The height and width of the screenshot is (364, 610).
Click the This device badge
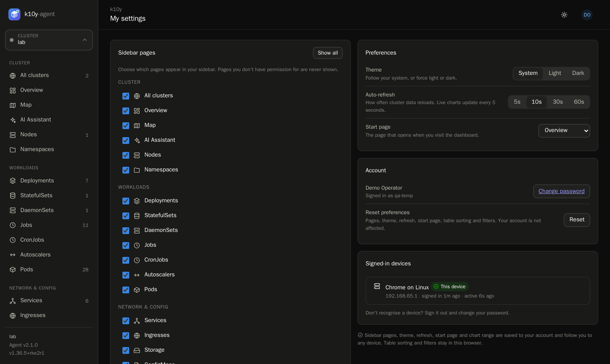point(450,287)
